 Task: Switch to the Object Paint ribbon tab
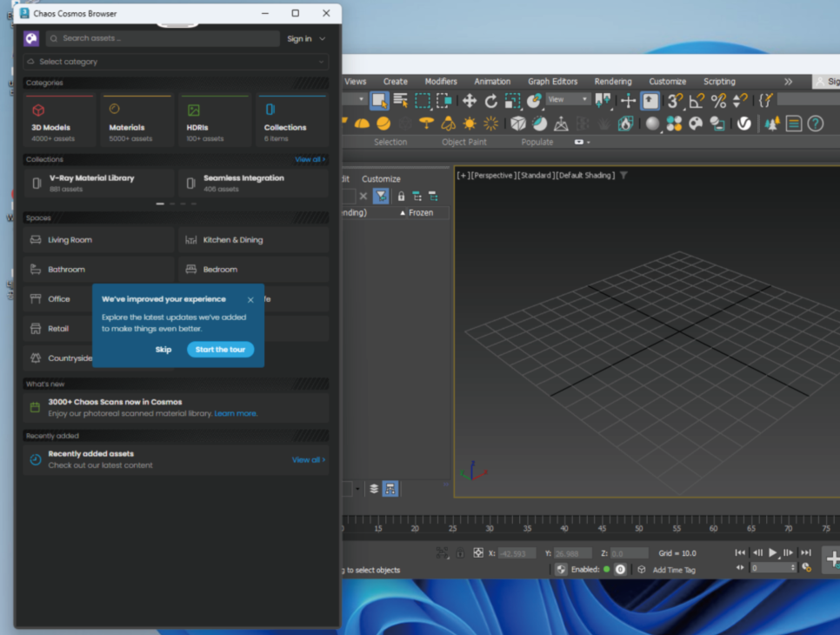point(464,142)
